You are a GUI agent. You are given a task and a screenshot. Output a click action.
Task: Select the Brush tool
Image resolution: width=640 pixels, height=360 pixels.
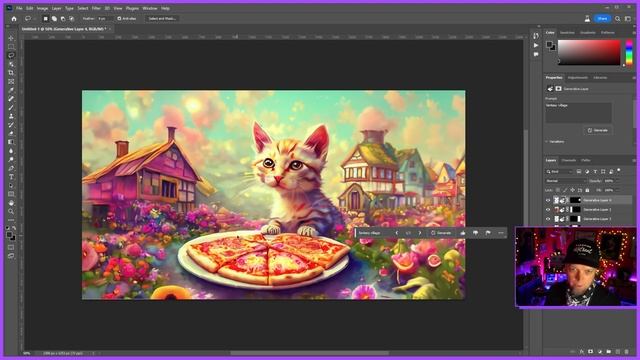click(11, 107)
